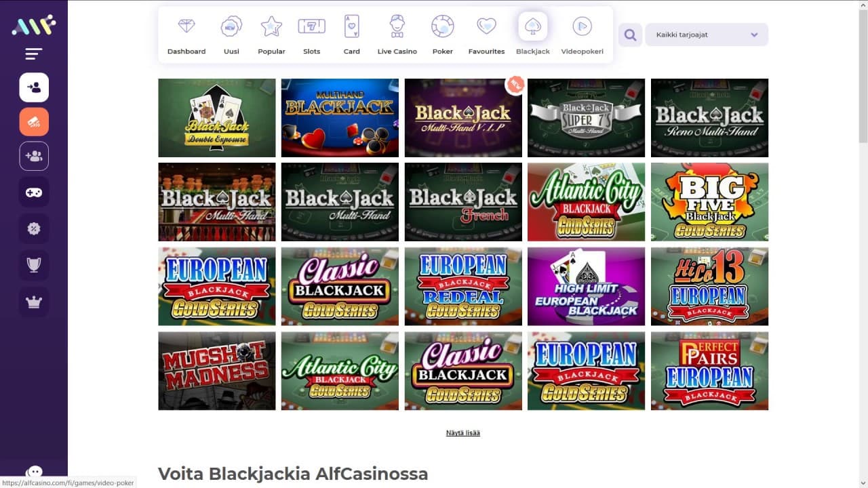Open BlackJack Reno Multi-Hand game

(x=709, y=118)
